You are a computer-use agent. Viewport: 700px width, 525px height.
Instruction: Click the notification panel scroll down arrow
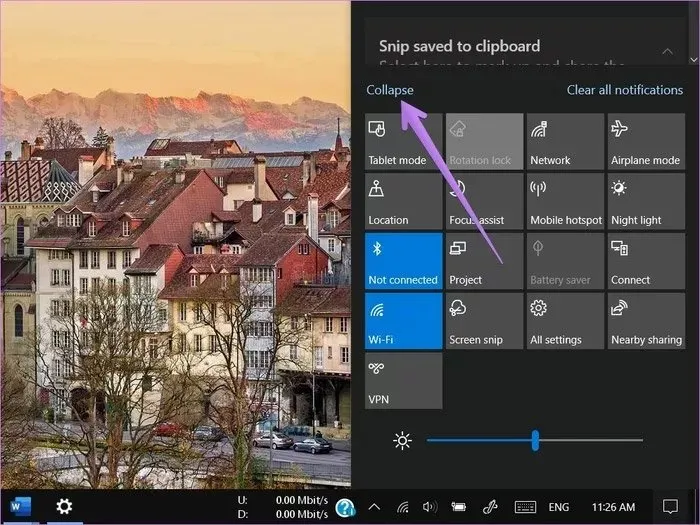[694, 59]
